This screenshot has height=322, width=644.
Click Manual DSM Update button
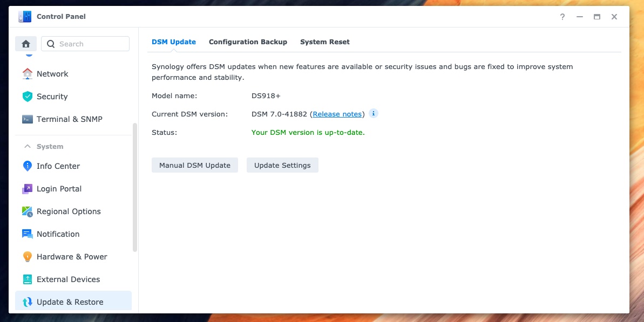[x=195, y=165]
